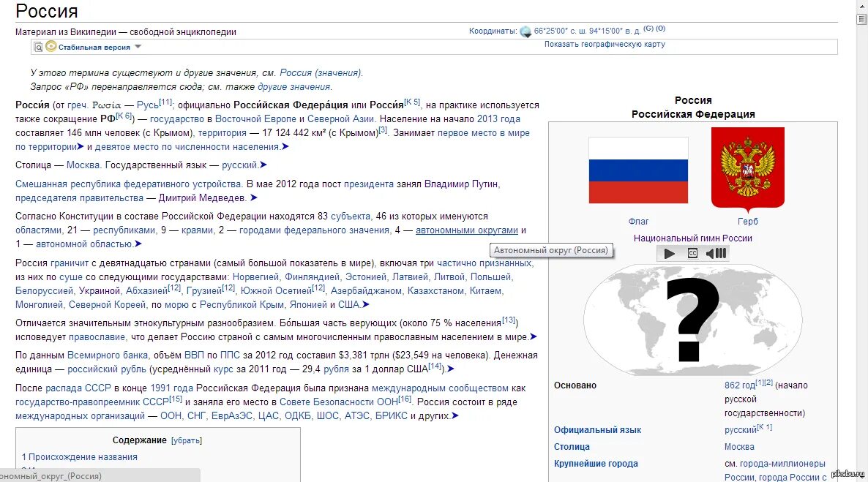Image resolution: width=868 pixels, height=482 pixels.
Task: Follow the Русь link
Action: (x=147, y=105)
